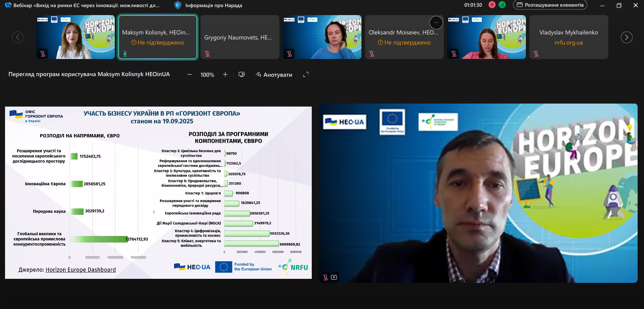Click the 'Не підтверджено' label under Oleksandr Moiseiev
Viewport: 644px width, 309px height.
point(404,43)
